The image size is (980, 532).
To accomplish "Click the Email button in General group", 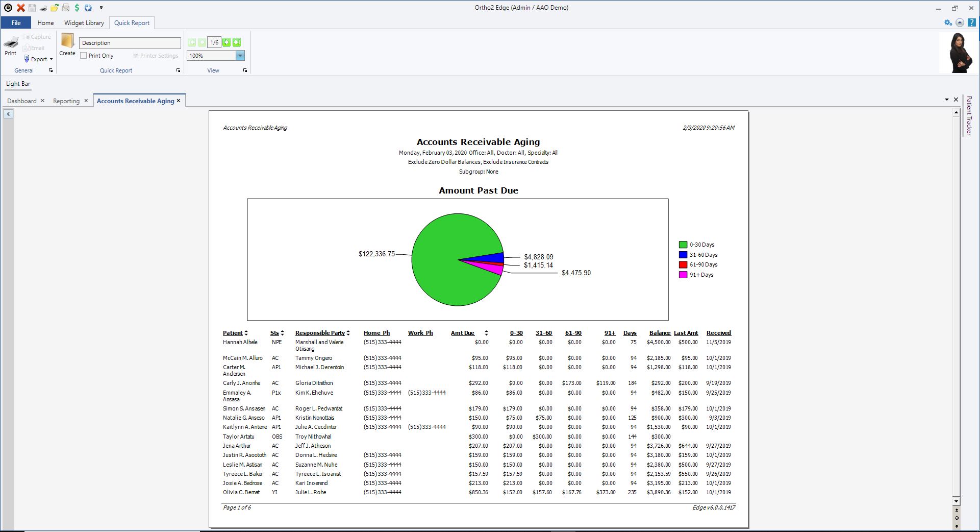I will (x=34, y=48).
